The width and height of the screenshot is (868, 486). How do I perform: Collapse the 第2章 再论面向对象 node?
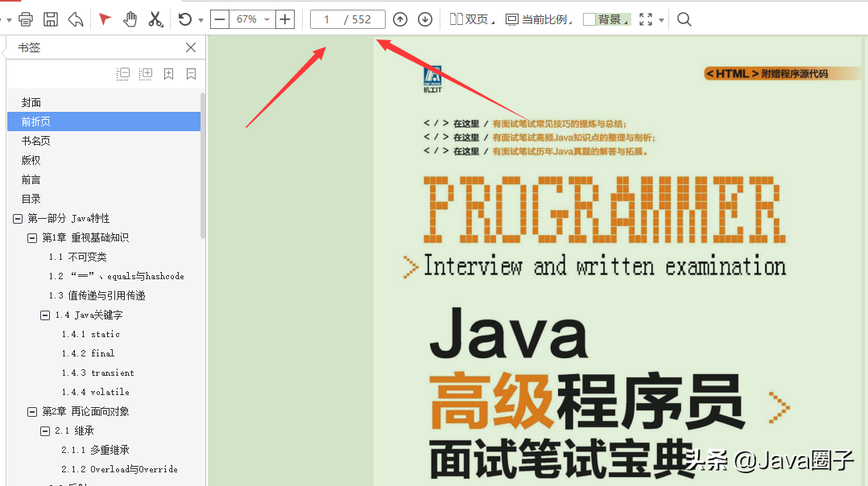coord(32,412)
